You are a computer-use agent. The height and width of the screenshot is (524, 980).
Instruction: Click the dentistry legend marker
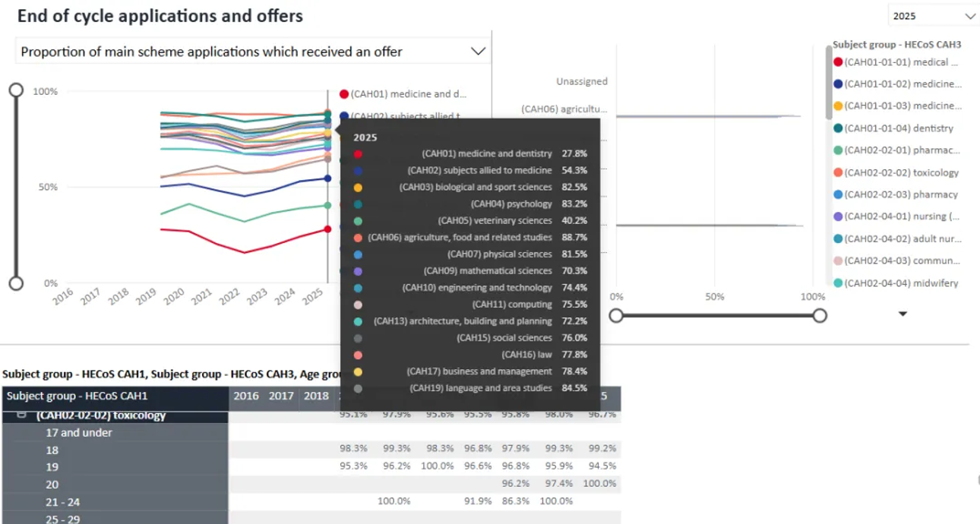(x=838, y=128)
